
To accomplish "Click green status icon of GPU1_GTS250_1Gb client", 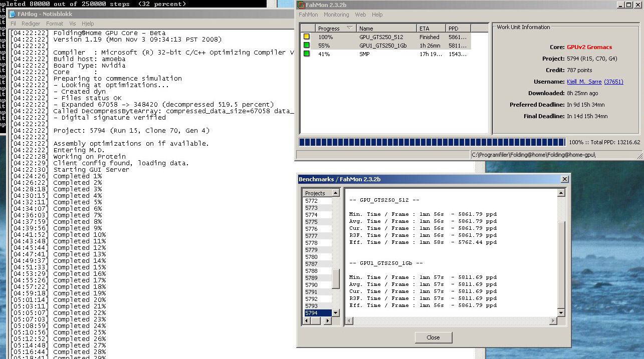I will (306, 46).
